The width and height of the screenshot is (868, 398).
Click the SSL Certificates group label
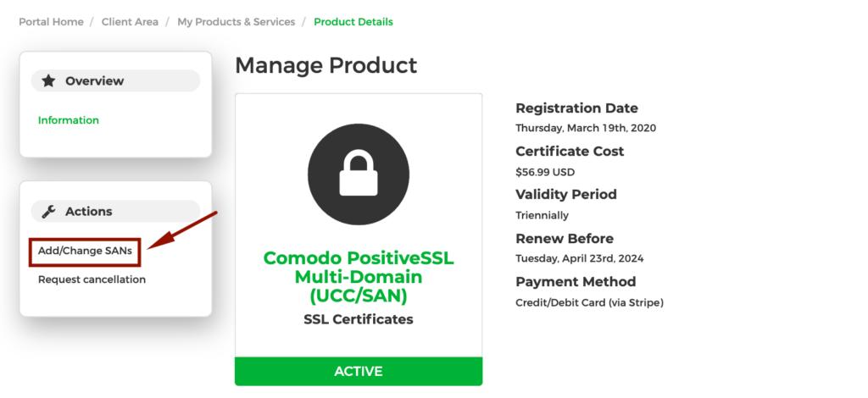tap(359, 319)
